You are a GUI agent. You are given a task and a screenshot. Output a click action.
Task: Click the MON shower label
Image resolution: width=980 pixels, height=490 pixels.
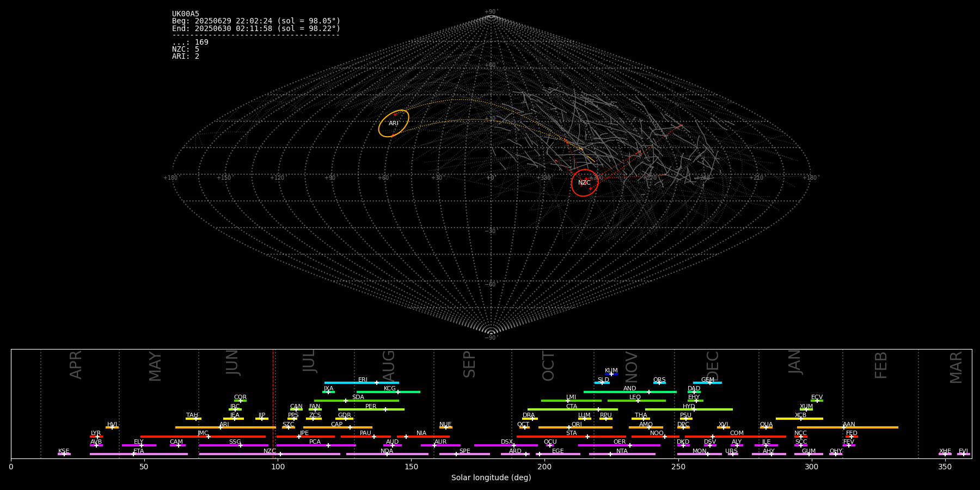700,451
